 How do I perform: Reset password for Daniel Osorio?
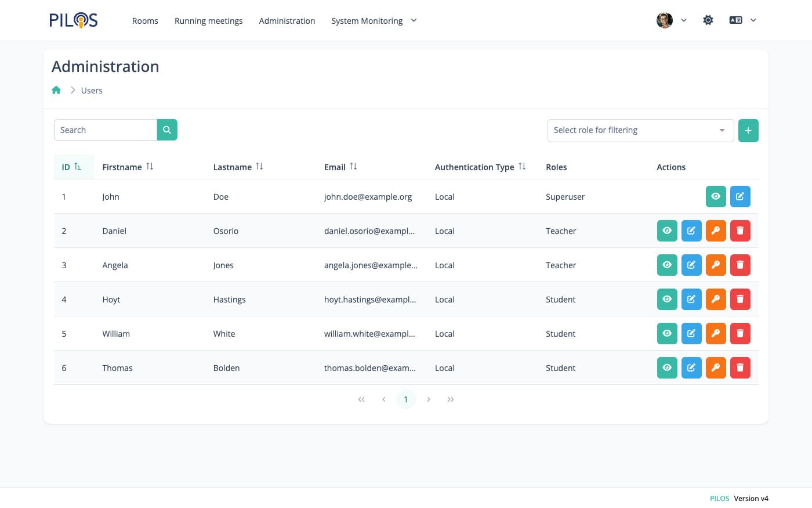pyautogui.click(x=716, y=231)
